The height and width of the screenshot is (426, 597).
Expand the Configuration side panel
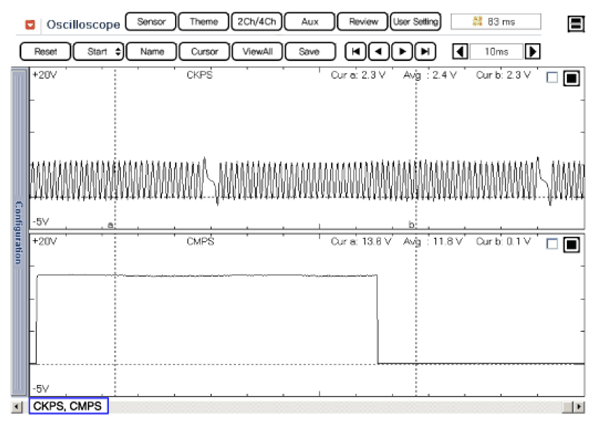click(x=19, y=232)
